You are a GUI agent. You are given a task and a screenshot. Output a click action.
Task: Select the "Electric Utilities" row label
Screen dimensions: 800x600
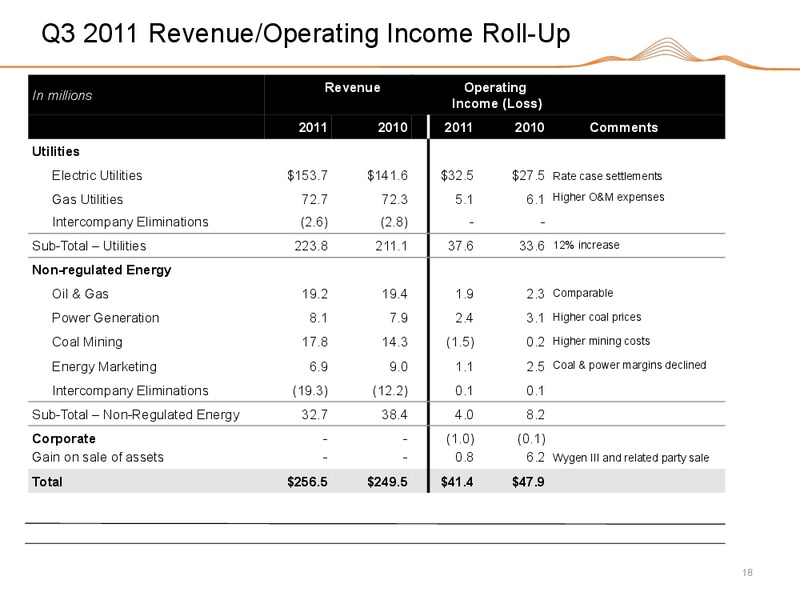pos(97,176)
